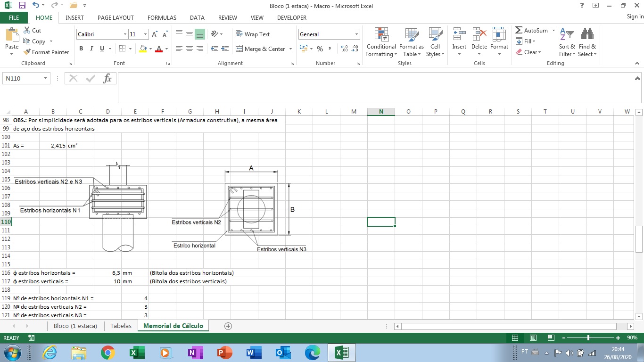Screen dimensions: 644x362
Task: Align text to the right
Action: pos(199,49)
